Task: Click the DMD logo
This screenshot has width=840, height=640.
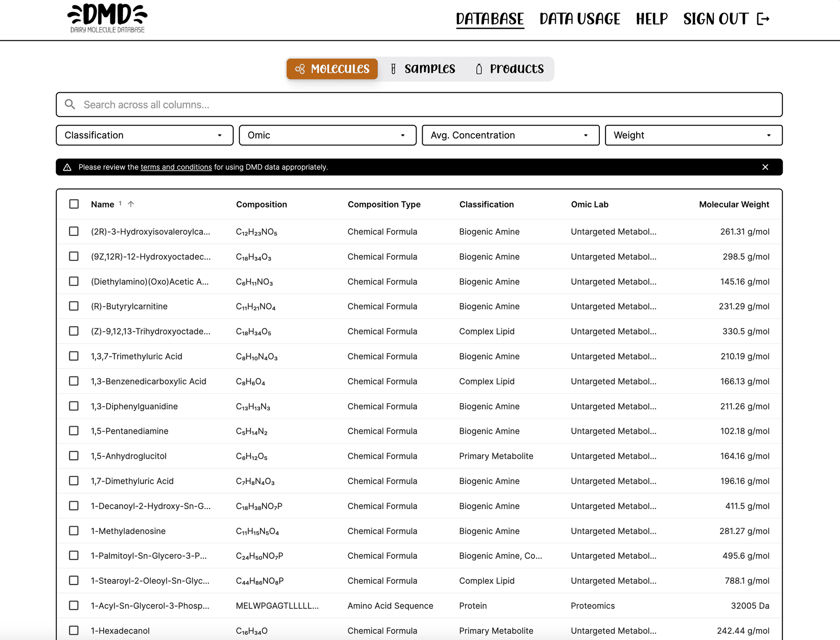Action: point(106,18)
